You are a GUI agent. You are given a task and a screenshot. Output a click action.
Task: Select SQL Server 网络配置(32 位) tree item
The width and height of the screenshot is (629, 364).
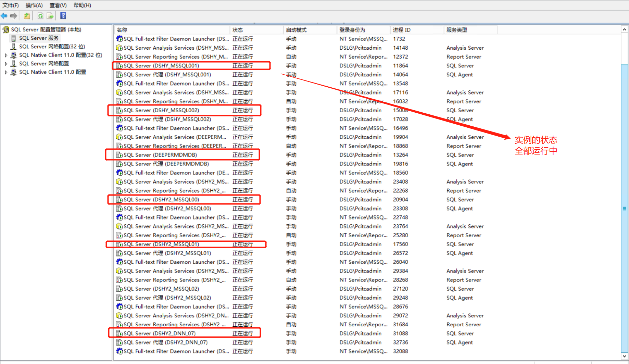(x=52, y=47)
